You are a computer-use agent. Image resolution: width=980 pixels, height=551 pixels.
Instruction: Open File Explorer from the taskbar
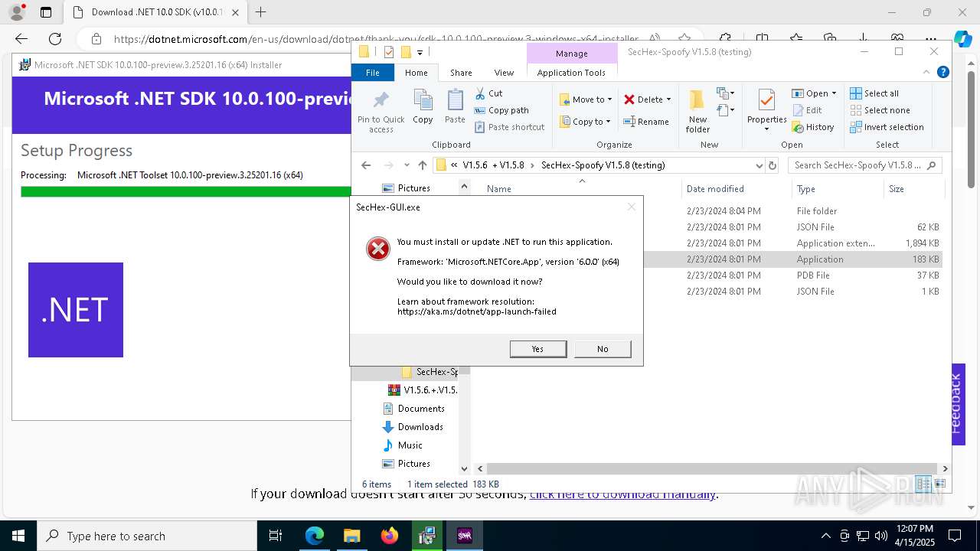coord(352,536)
